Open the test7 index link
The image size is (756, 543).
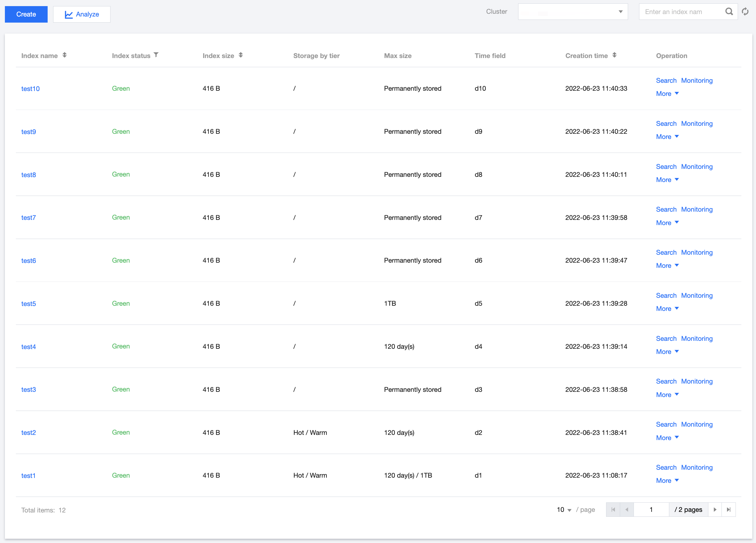click(x=28, y=218)
